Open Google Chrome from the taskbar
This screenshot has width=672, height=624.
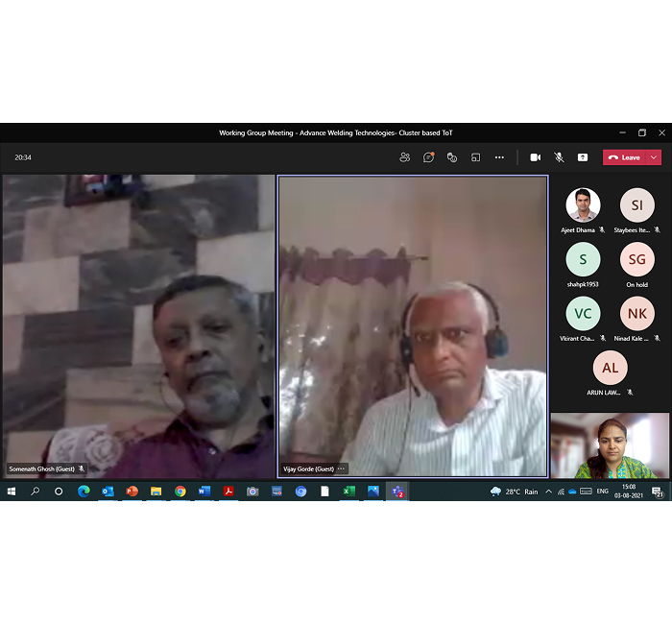pyautogui.click(x=180, y=492)
